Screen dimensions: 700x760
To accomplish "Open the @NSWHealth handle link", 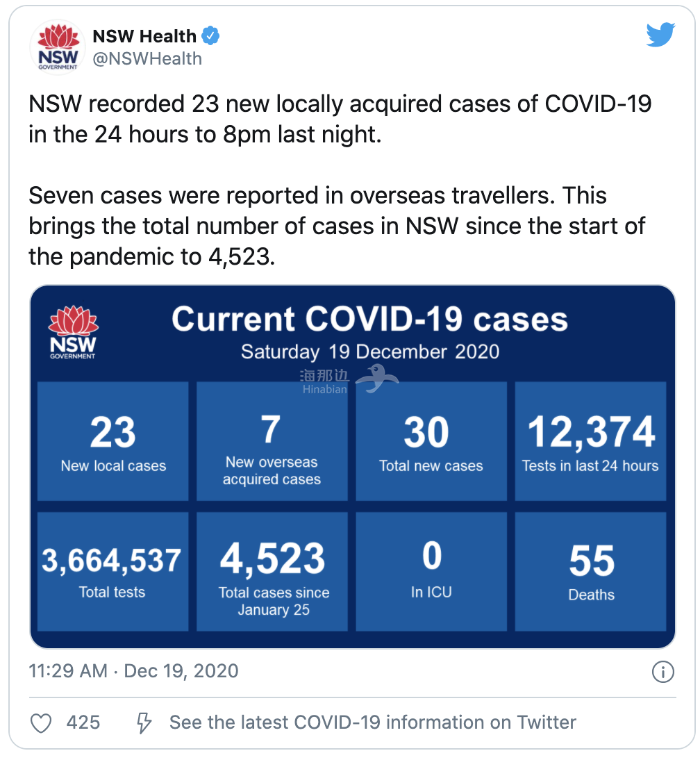I will coord(147,59).
